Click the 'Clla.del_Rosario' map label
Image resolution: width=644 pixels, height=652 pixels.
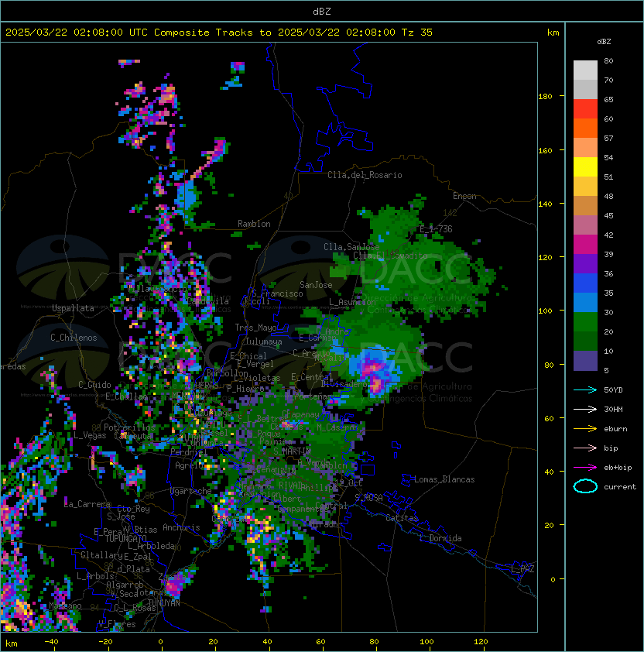point(365,175)
